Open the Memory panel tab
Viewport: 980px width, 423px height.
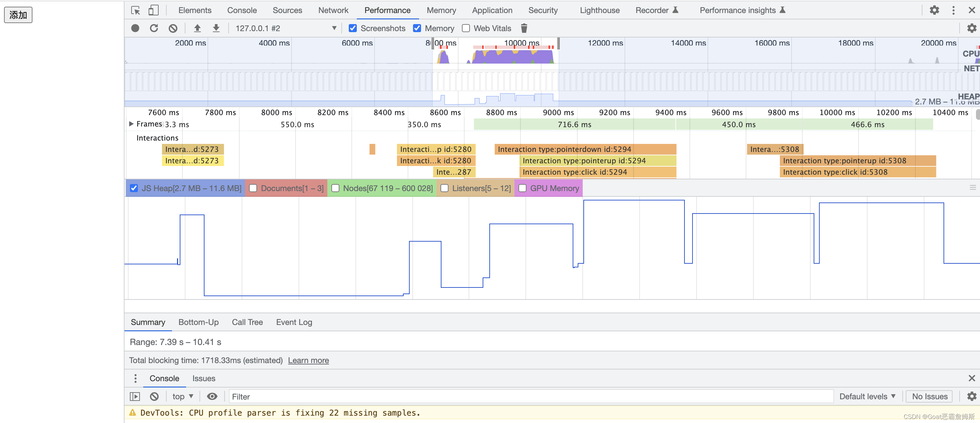(x=441, y=10)
